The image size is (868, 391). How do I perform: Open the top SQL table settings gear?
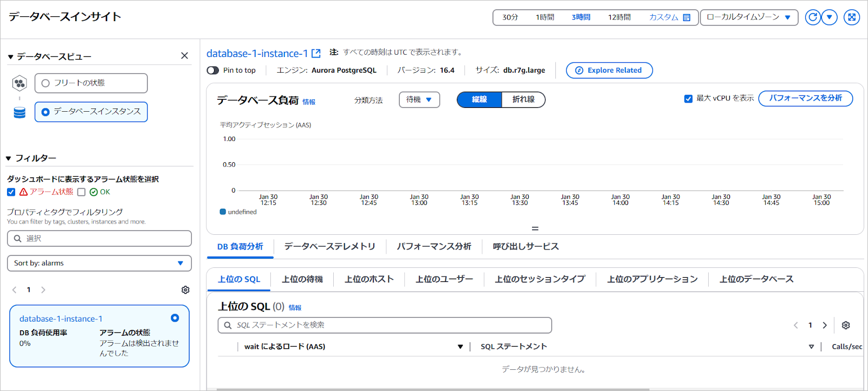coord(845,325)
